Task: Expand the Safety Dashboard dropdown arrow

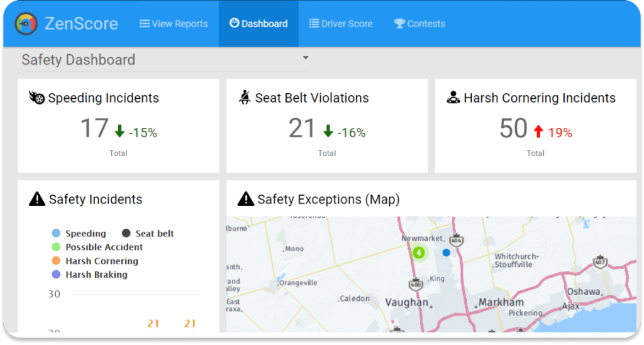Action: pos(306,58)
